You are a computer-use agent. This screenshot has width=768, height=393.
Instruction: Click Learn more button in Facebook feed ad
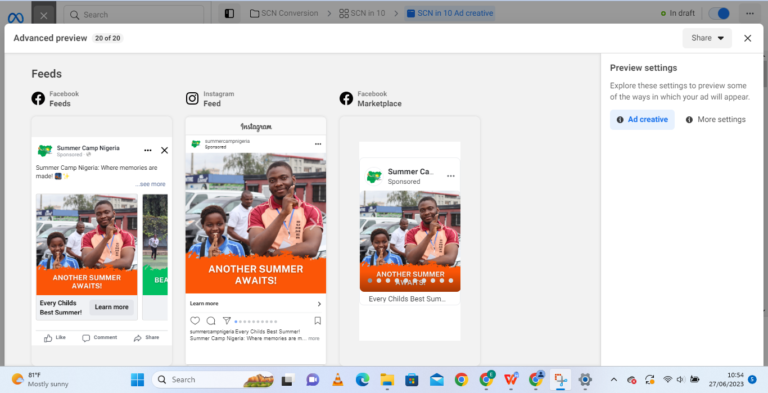pyautogui.click(x=111, y=307)
